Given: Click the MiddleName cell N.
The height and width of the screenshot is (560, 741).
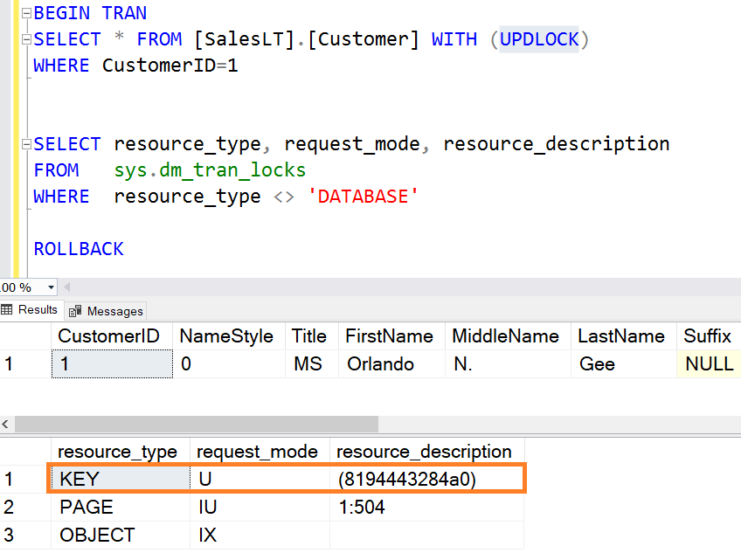Looking at the screenshot, I should pyautogui.click(x=508, y=364).
